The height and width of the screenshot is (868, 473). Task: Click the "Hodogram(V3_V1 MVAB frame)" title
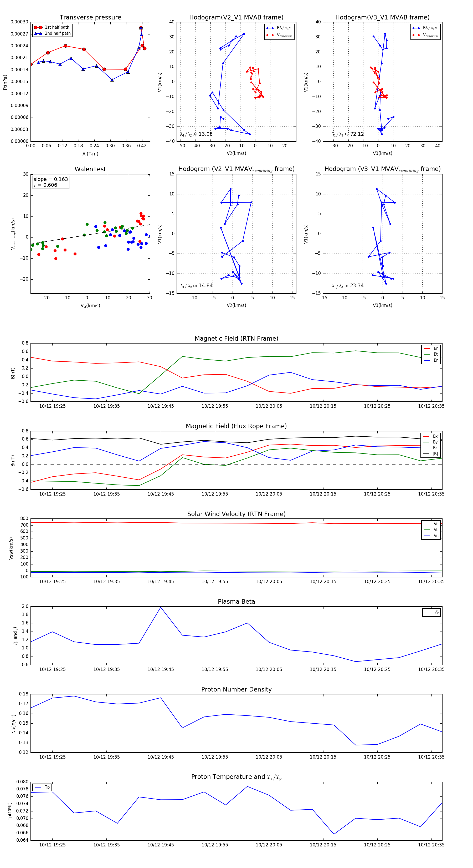(x=382, y=18)
